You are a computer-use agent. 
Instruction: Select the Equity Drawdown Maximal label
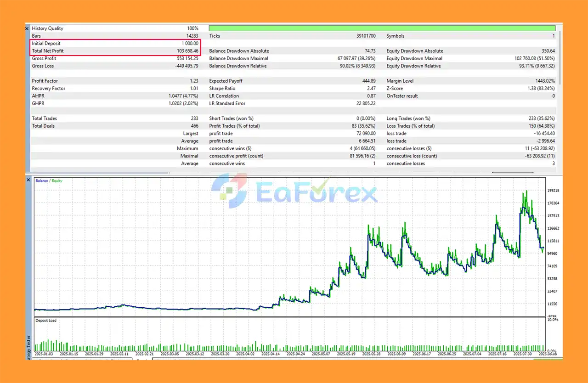click(414, 59)
